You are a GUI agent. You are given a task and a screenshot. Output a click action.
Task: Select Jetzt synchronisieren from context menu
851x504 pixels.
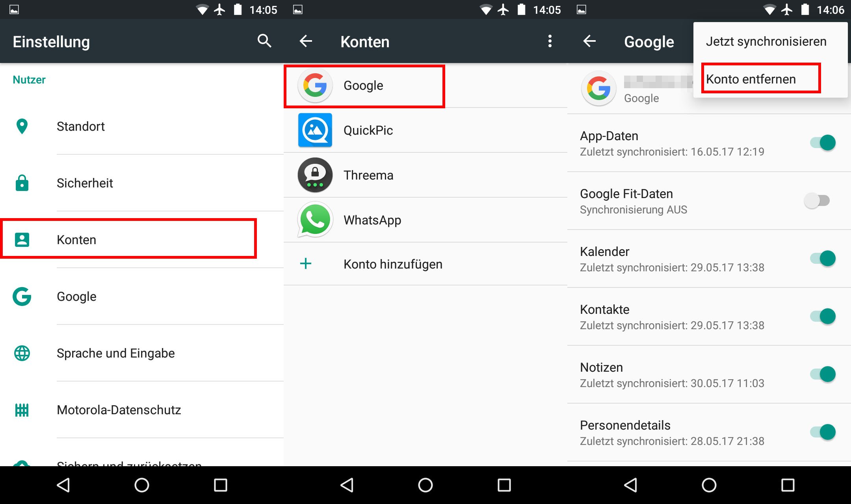[768, 41]
